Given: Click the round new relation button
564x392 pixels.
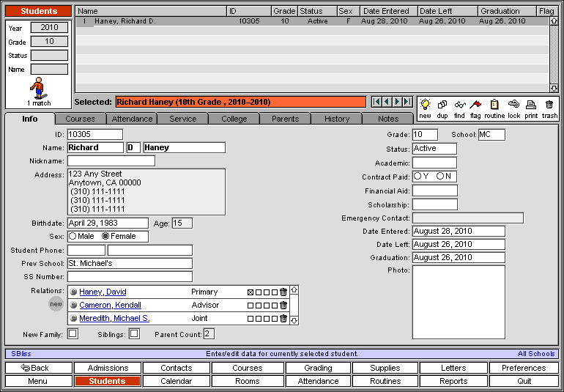Looking at the screenshot, I should click(56, 304).
